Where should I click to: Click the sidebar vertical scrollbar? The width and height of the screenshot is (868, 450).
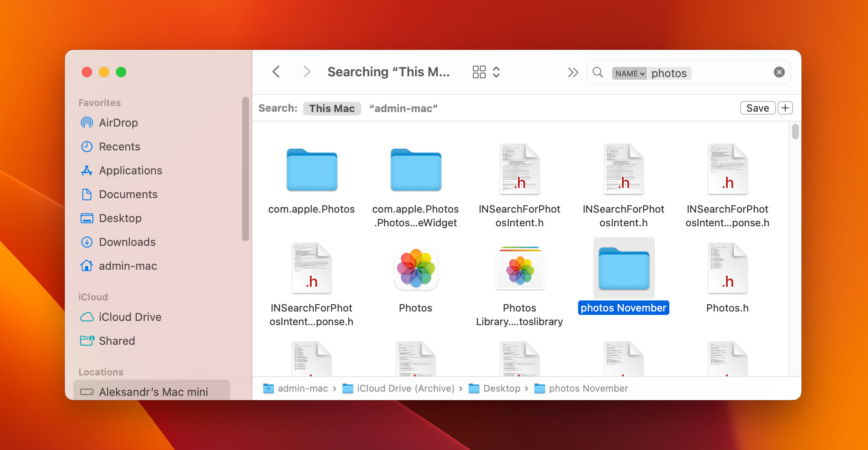[x=245, y=169]
